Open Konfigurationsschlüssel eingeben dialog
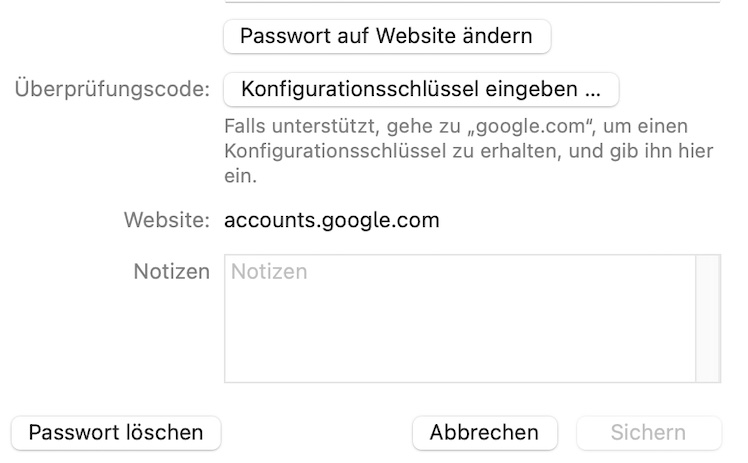 421,89
